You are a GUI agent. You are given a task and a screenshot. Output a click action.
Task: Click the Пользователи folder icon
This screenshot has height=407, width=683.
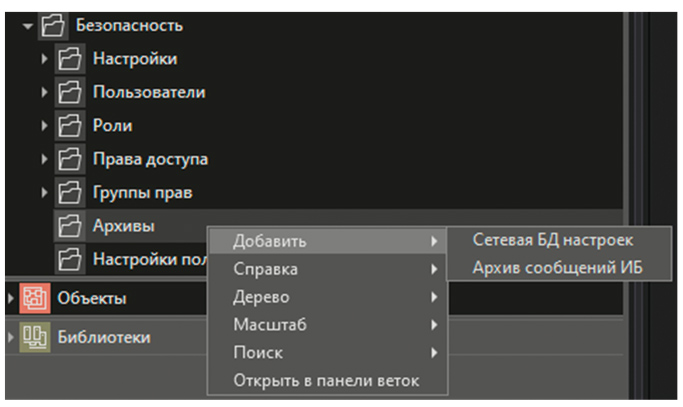point(68,93)
